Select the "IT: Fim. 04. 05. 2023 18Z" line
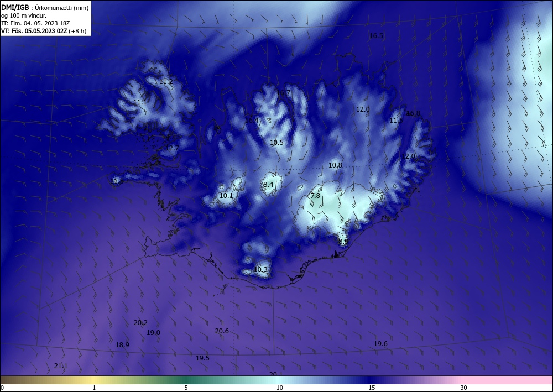 35,23
